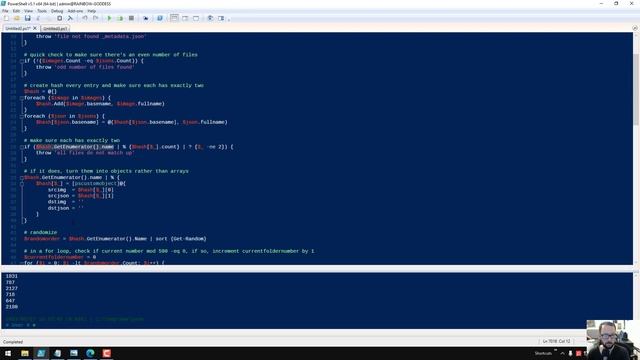The image size is (640, 360).
Task: Open the Tools menu
Action: pyautogui.click(x=42, y=11)
